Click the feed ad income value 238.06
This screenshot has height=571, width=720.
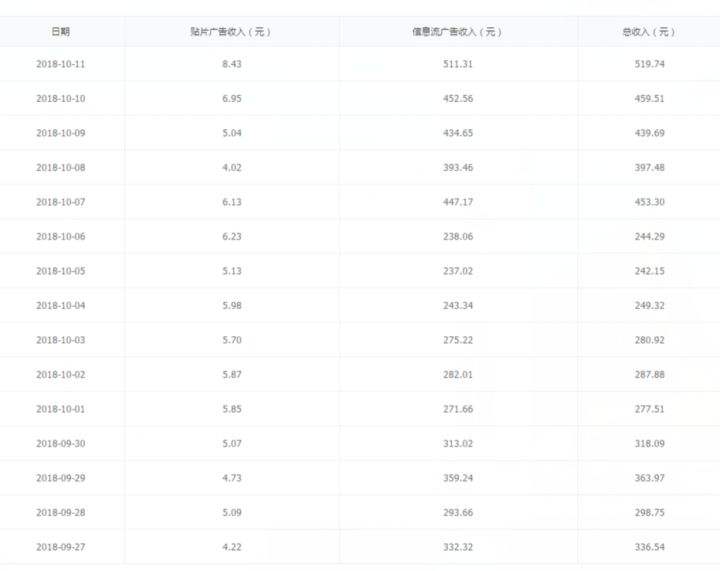click(458, 236)
